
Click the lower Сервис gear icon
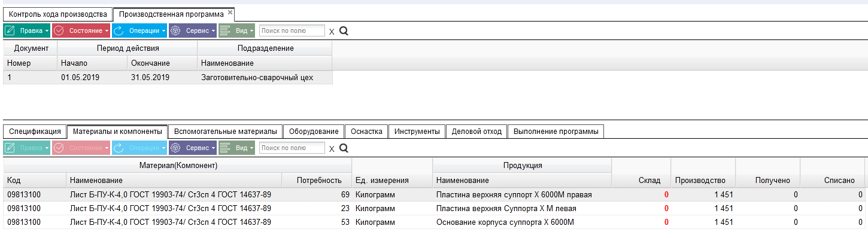176,148
